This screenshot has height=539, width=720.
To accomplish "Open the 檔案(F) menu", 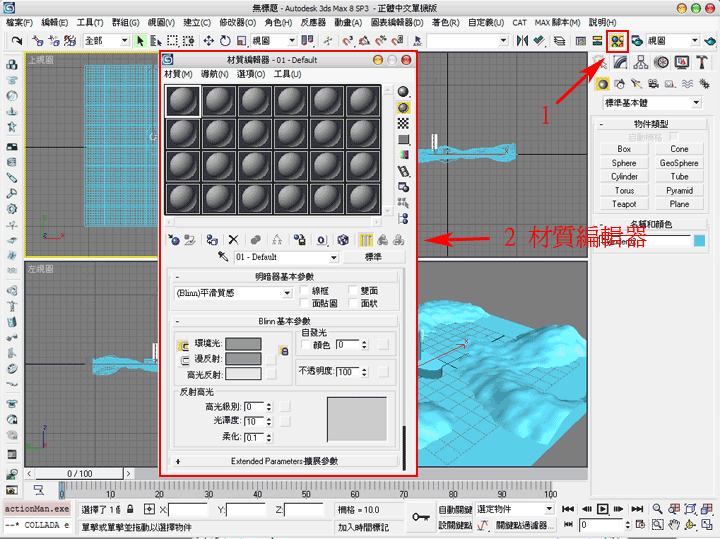I will [x=19, y=22].
